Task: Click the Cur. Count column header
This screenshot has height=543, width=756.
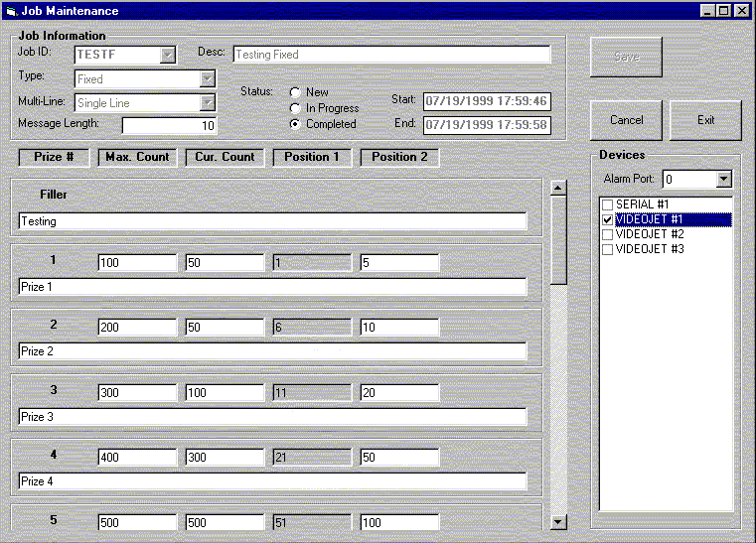Action: click(225, 157)
